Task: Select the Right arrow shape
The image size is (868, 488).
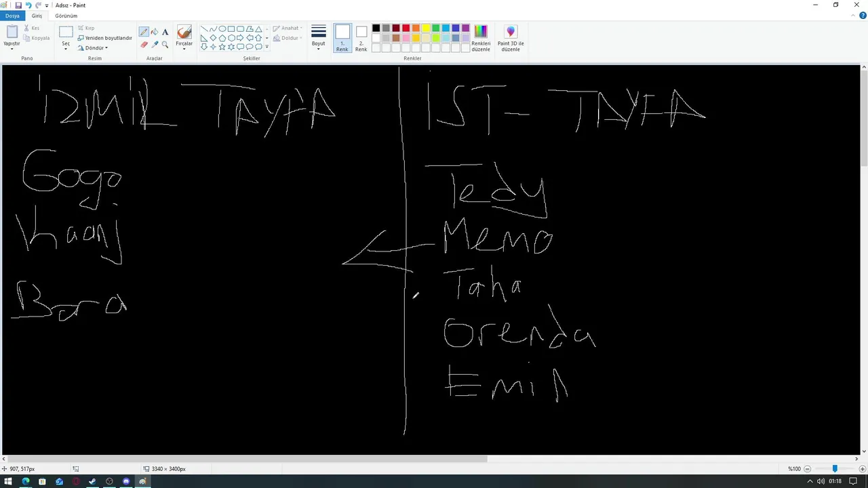Action: pos(240,38)
